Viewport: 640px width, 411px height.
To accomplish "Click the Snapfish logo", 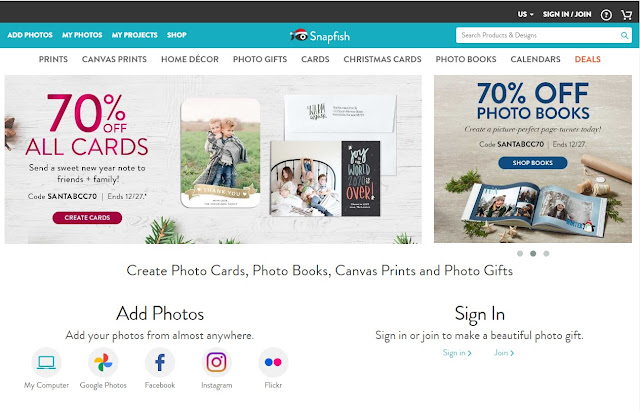I will coord(320,36).
